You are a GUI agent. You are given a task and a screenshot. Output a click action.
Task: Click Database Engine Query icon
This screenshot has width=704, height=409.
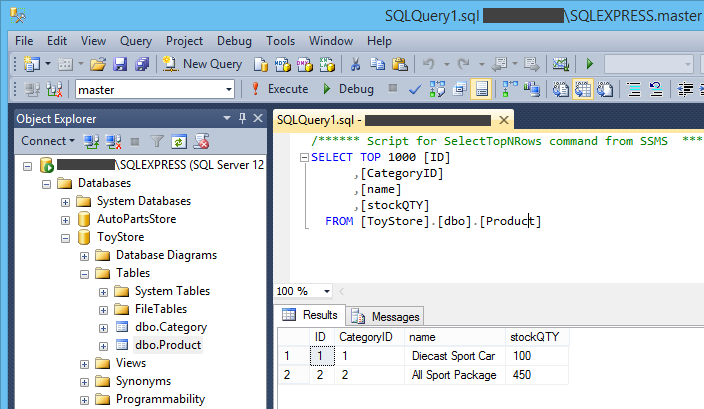pos(260,64)
